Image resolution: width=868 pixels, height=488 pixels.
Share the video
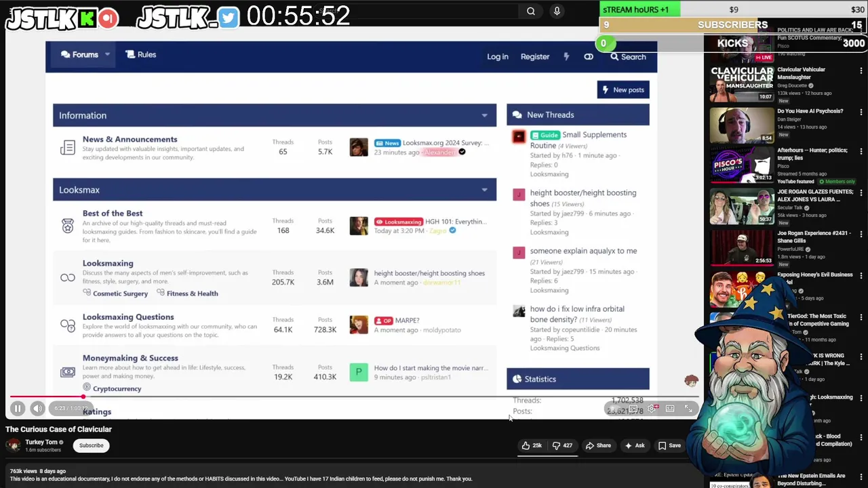coord(598,445)
